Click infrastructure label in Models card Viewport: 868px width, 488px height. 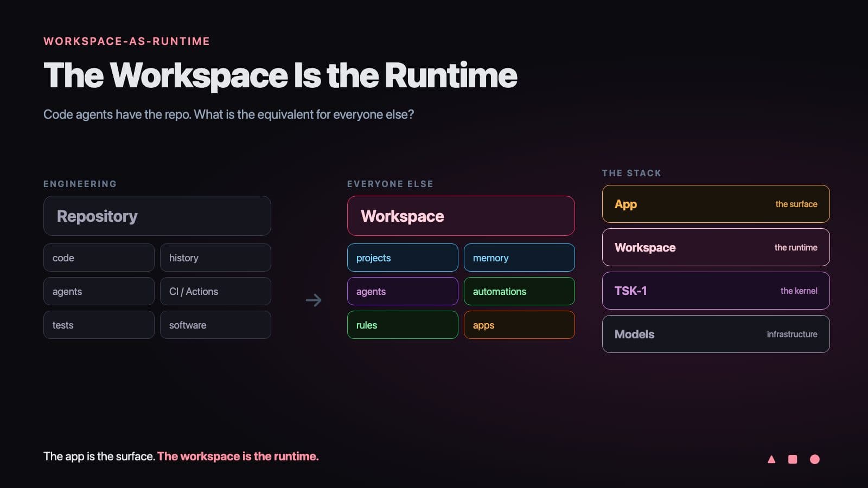(792, 334)
